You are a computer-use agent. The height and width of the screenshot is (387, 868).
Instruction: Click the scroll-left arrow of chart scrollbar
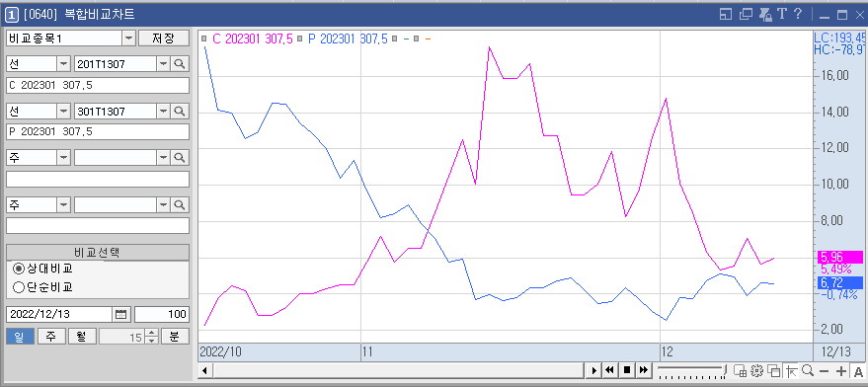[204, 370]
